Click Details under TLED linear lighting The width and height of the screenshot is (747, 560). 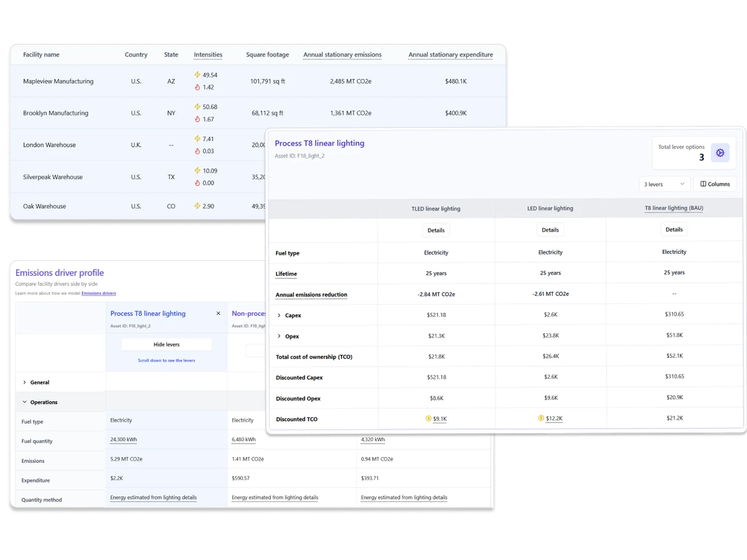click(436, 229)
